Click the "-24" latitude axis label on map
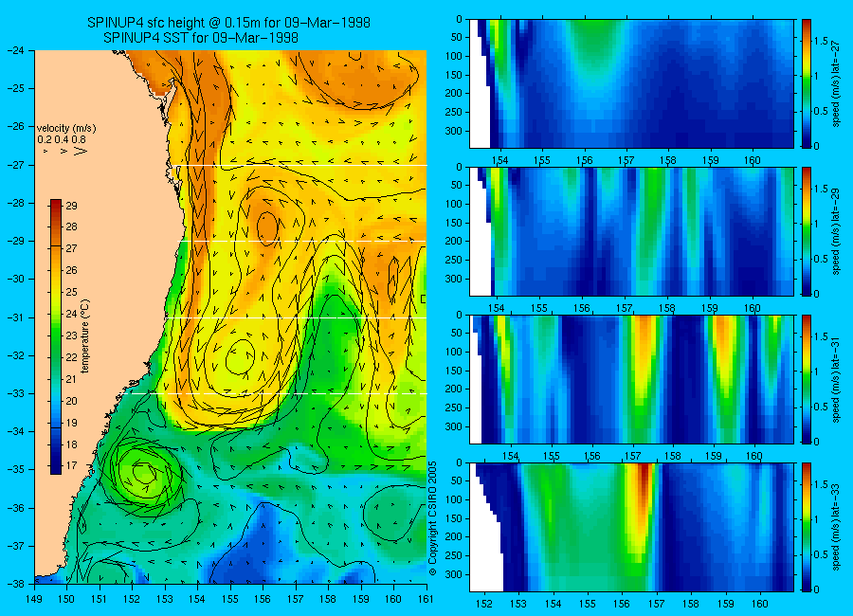Screen dimensions: 853x616 point(16,50)
